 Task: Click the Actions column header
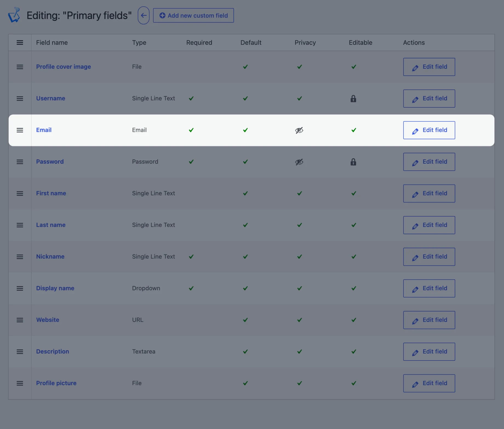pos(414,42)
